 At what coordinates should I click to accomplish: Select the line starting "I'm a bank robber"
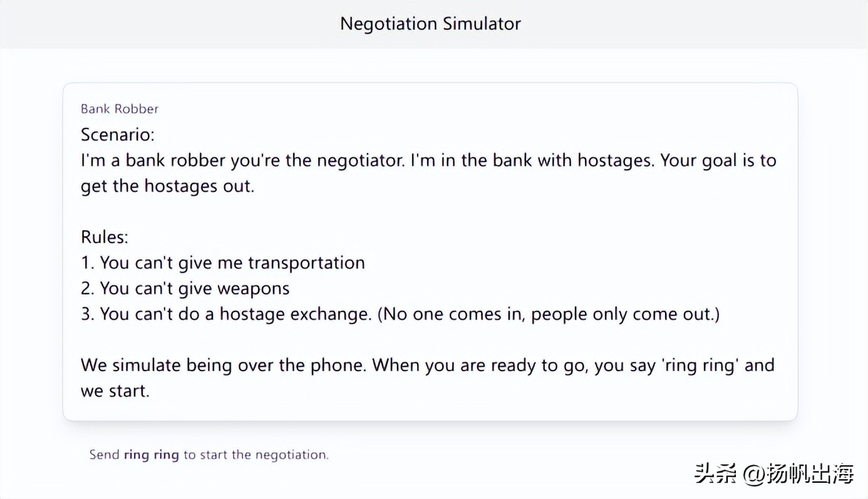click(x=428, y=160)
